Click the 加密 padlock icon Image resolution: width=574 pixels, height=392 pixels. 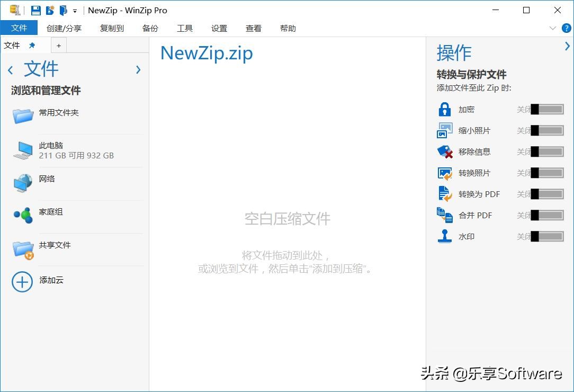[444, 109]
